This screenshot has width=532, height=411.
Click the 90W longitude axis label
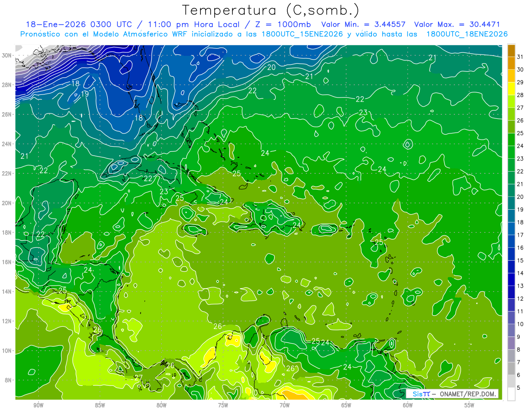pyautogui.click(x=39, y=405)
